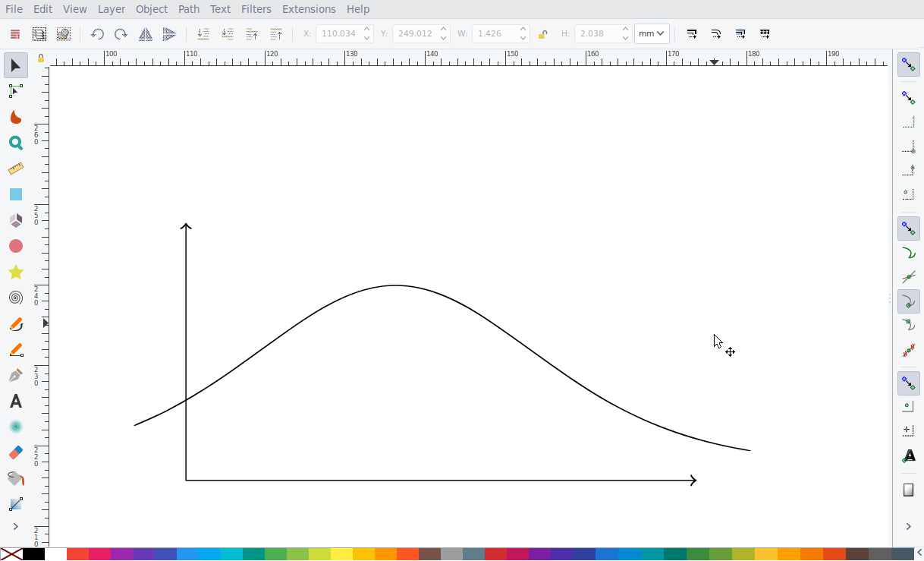Open the Path menu
924x561 pixels.
pyautogui.click(x=188, y=9)
